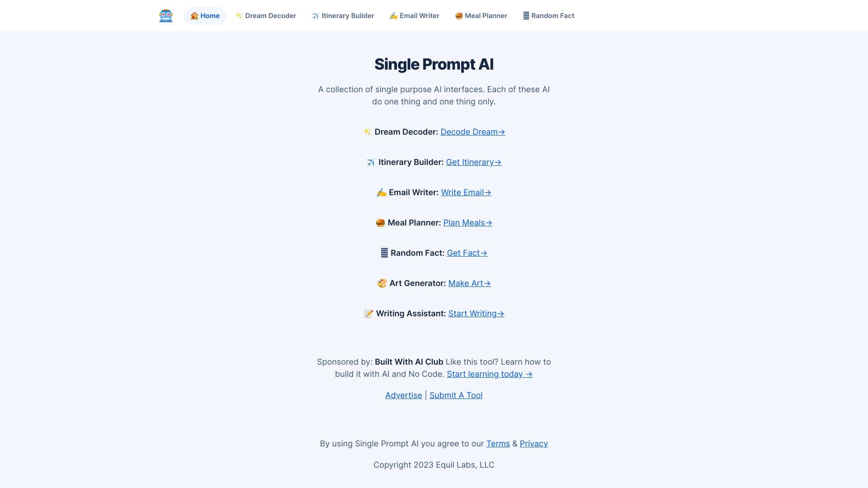
Task: Click Start learning today link
Action: coord(489,374)
